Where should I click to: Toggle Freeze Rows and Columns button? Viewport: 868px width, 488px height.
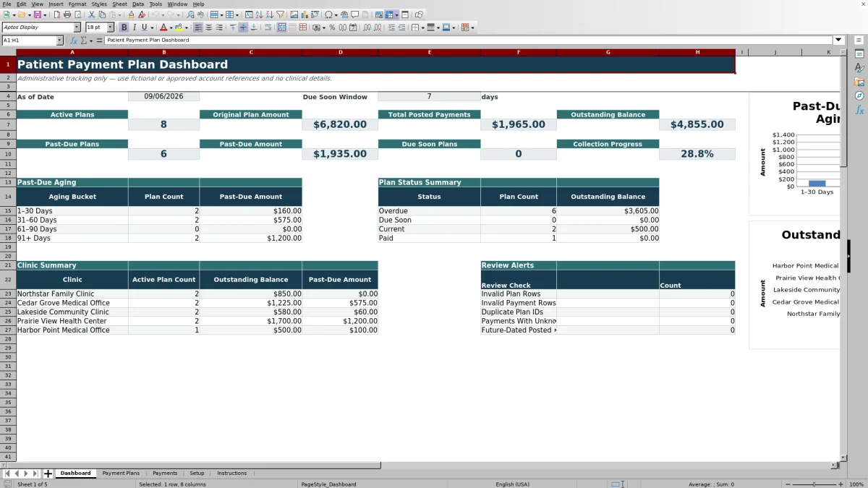pyautogui.click(x=389, y=14)
